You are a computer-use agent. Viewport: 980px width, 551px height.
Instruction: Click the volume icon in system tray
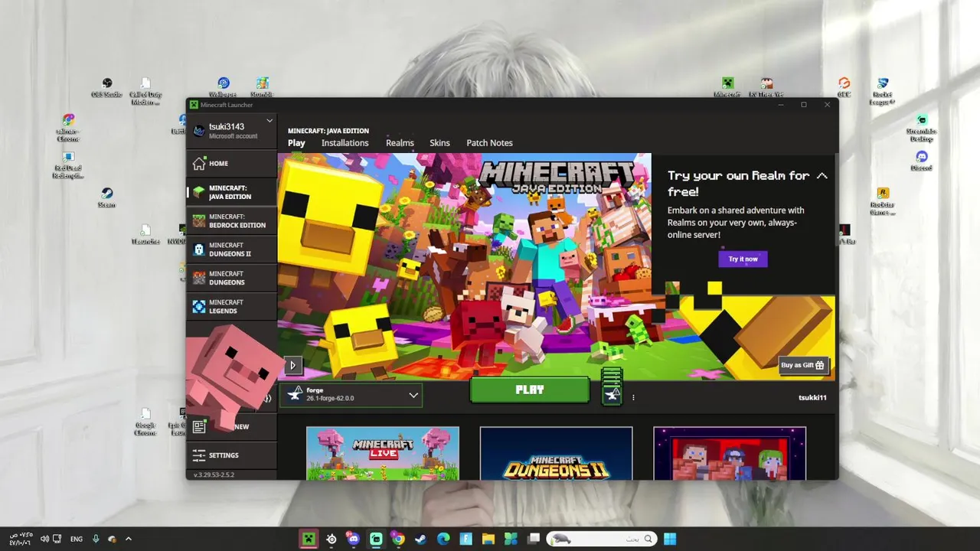44,539
